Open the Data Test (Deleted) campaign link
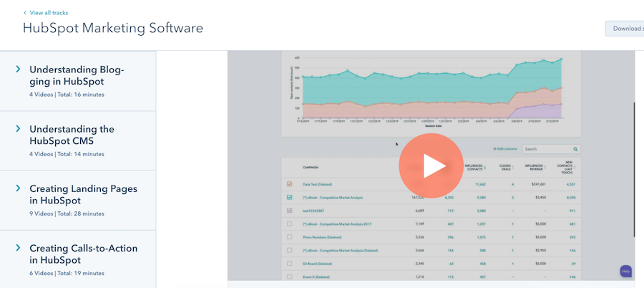Image resolution: width=644 pixels, height=288 pixels. click(317, 184)
